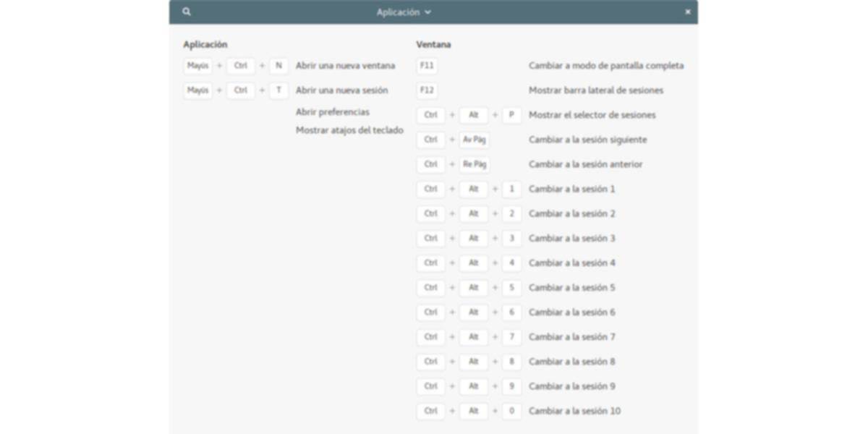Click the F11 keycap

click(427, 66)
